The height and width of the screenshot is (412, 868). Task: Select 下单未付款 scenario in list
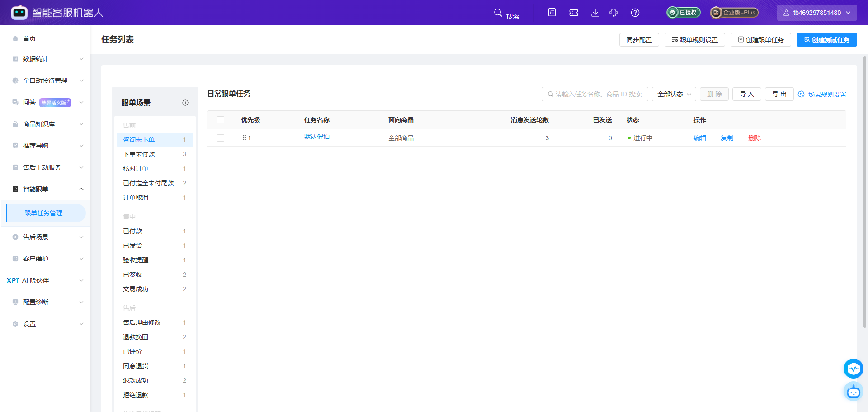point(139,154)
